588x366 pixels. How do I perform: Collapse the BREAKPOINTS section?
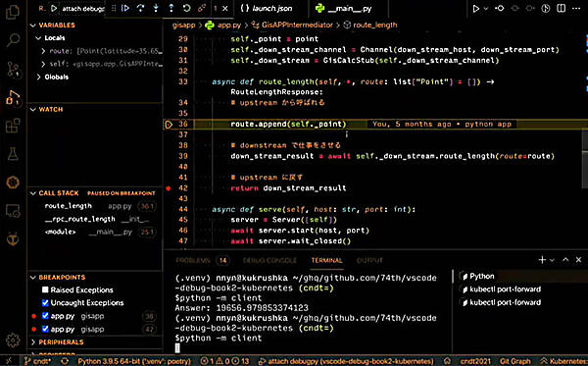tap(33, 277)
